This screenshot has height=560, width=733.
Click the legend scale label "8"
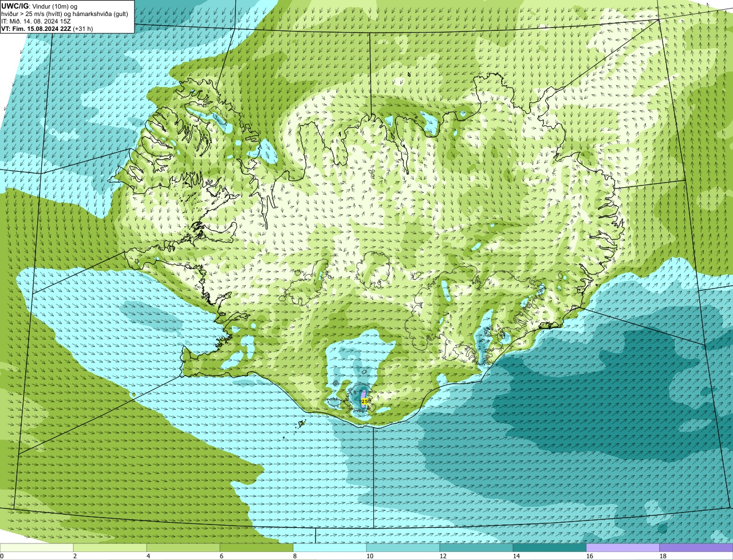(295, 556)
